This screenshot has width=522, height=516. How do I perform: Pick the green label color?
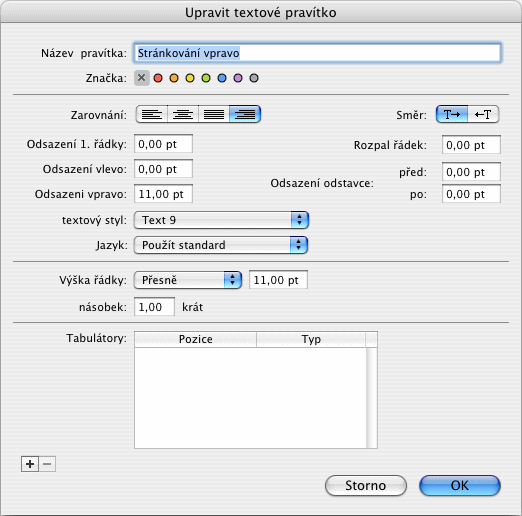[206, 78]
